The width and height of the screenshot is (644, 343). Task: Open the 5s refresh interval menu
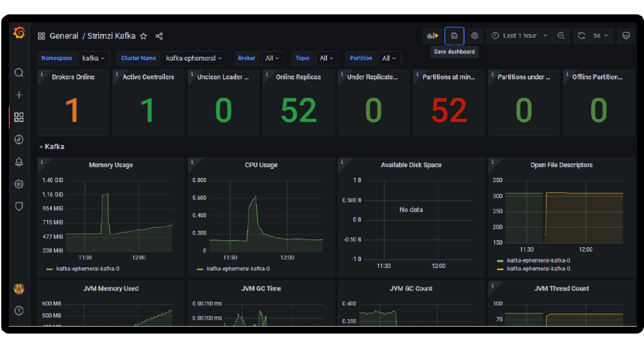(600, 36)
